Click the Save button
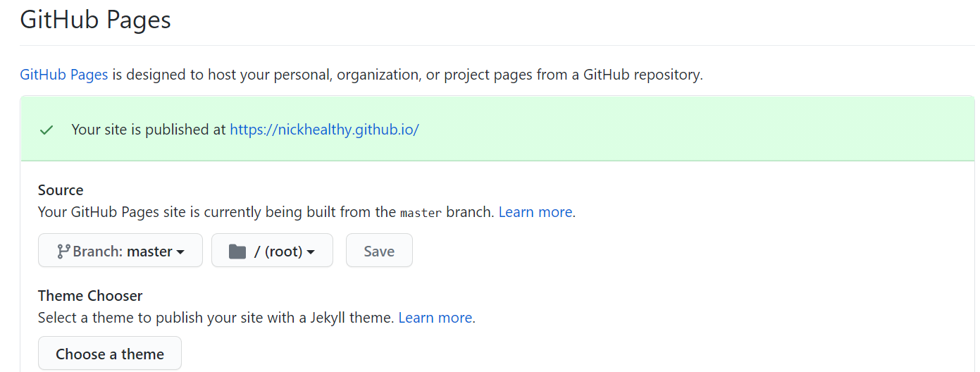980x372 pixels. coord(379,251)
